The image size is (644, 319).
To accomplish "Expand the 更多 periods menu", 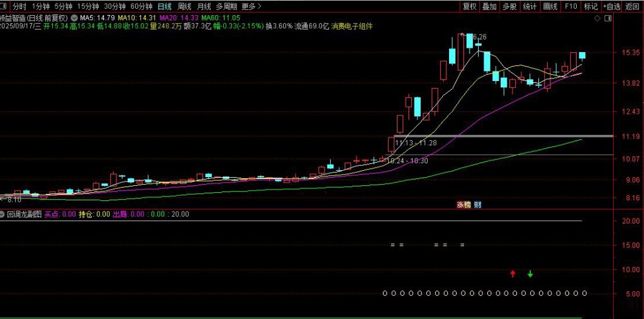I will click(x=250, y=6).
